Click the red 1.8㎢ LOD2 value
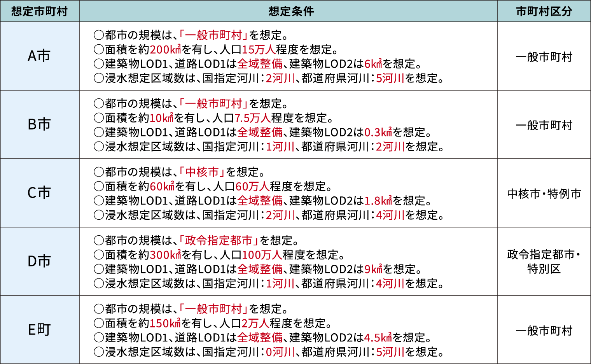 point(378,201)
